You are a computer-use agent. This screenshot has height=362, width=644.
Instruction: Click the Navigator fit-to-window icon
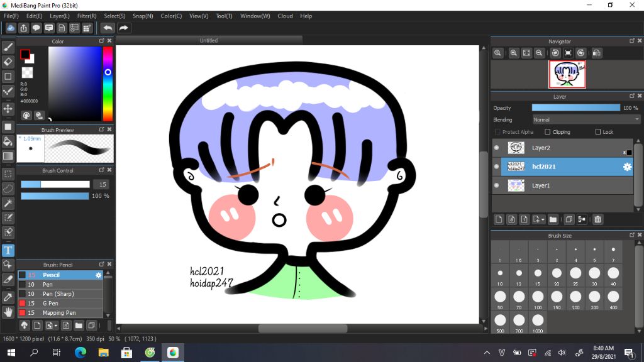[526, 53]
